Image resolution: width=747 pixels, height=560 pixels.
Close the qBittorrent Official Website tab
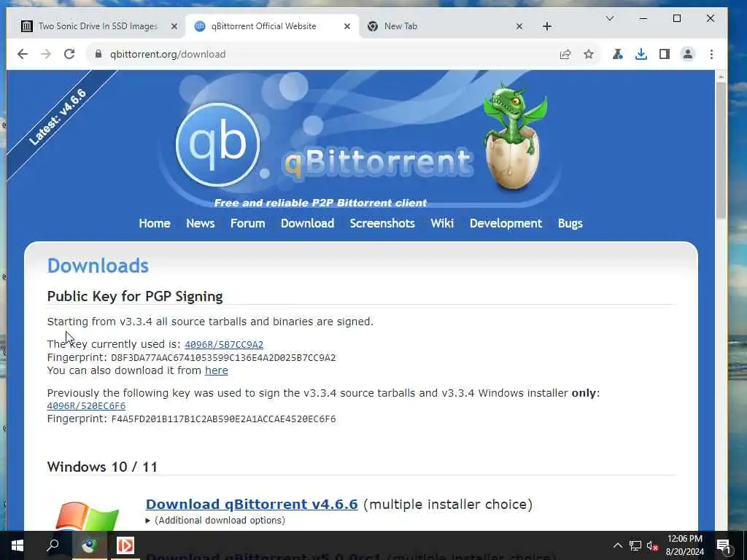click(347, 26)
